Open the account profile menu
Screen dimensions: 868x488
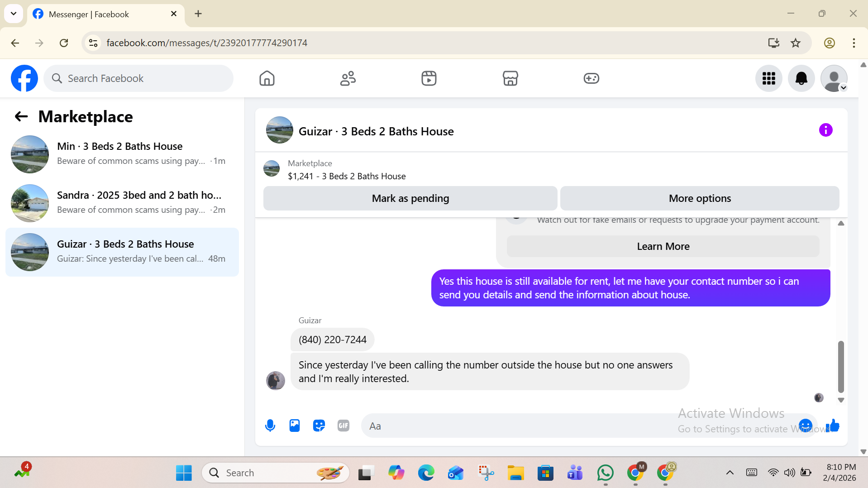click(x=834, y=78)
